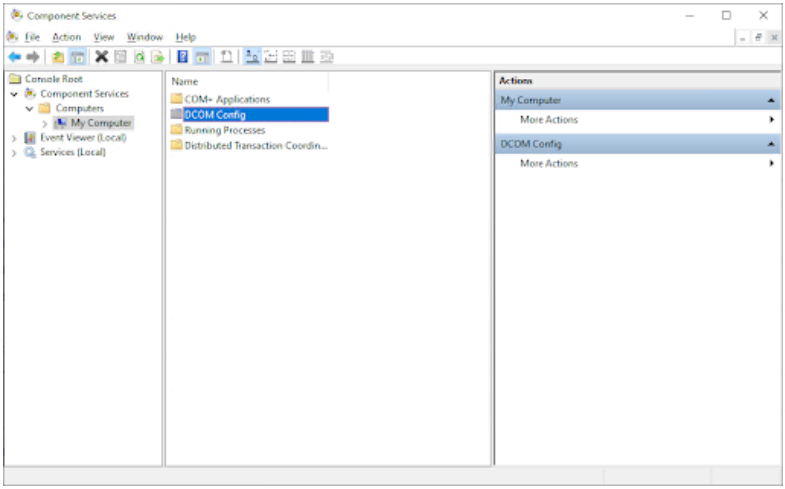This screenshot has width=785, height=489.
Task: Open the Action menu
Action: coord(66,37)
